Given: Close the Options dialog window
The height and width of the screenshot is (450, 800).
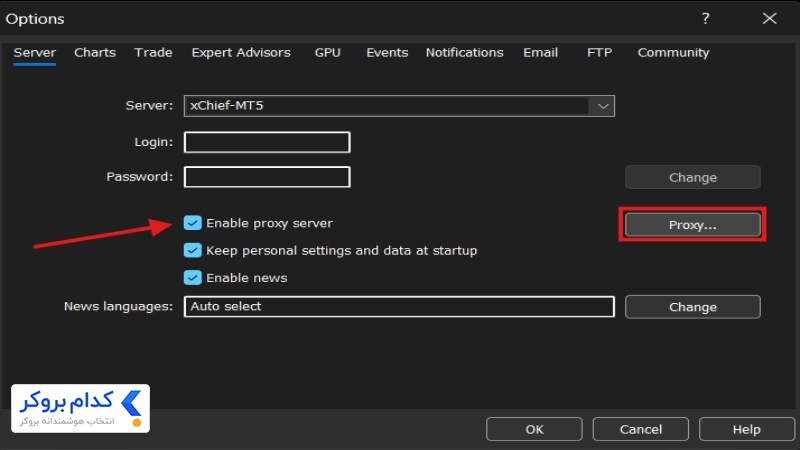Looking at the screenshot, I should (x=769, y=19).
